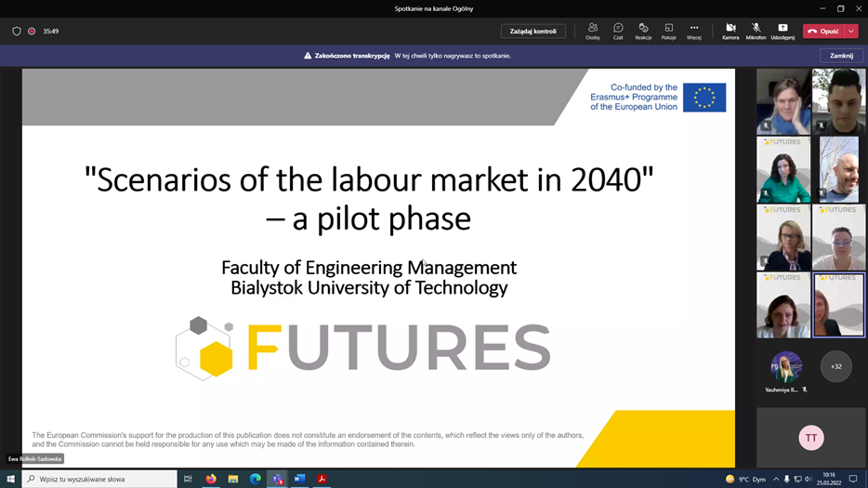Screen dimensions: 868x488
Task: Open Firefox from the taskbar
Action: coord(211,479)
